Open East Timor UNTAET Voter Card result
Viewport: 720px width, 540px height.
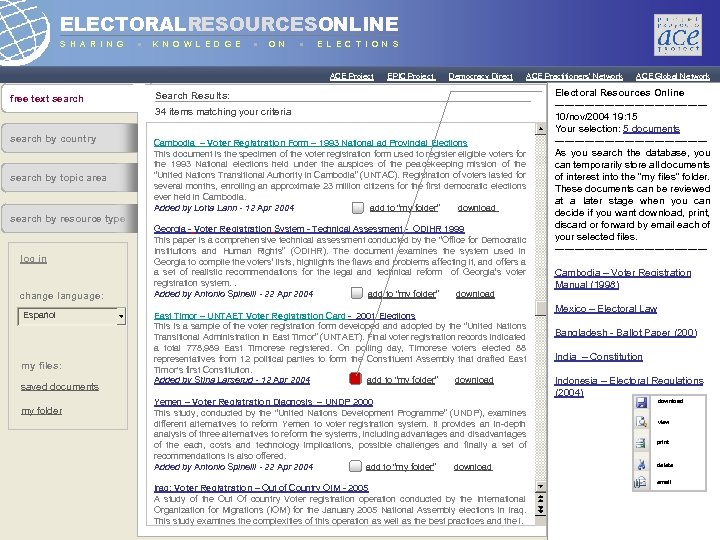coord(285,316)
